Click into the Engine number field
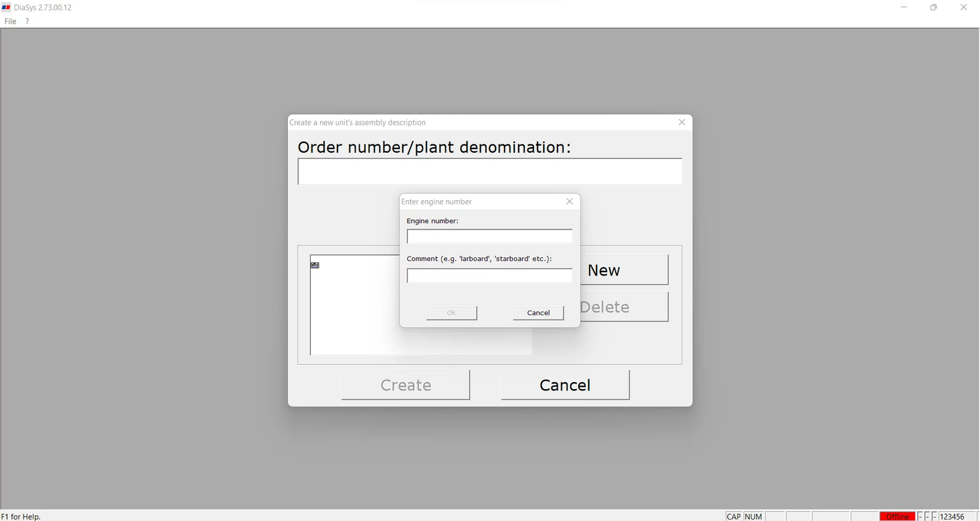This screenshot has width=980, height=521. pos(489,237)
